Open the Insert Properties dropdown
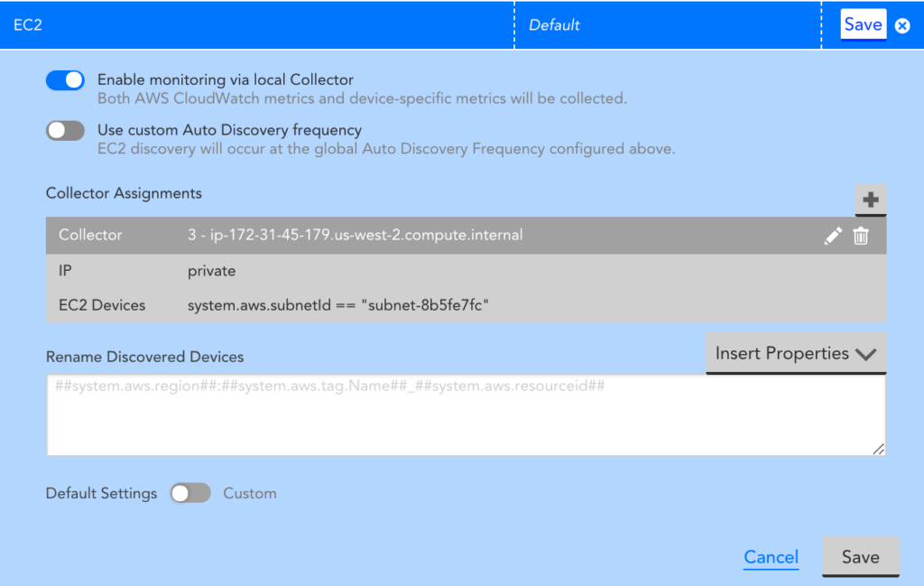The width and height of the screenshot is (924, 586). click(x=795, y=353)
